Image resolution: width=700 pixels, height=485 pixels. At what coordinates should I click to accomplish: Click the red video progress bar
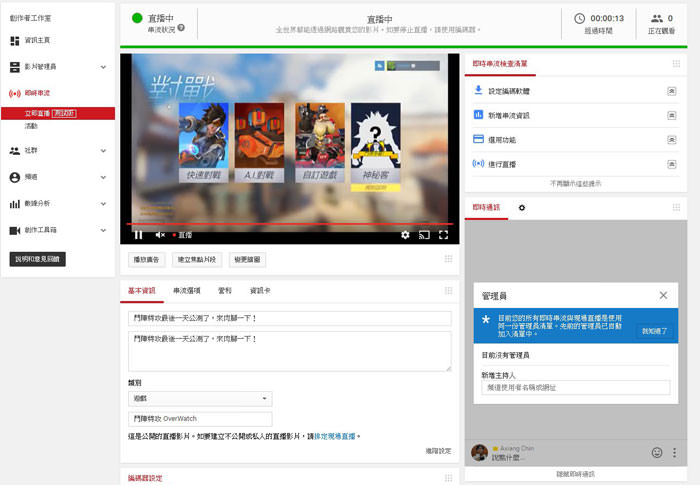tap(290, 224)
